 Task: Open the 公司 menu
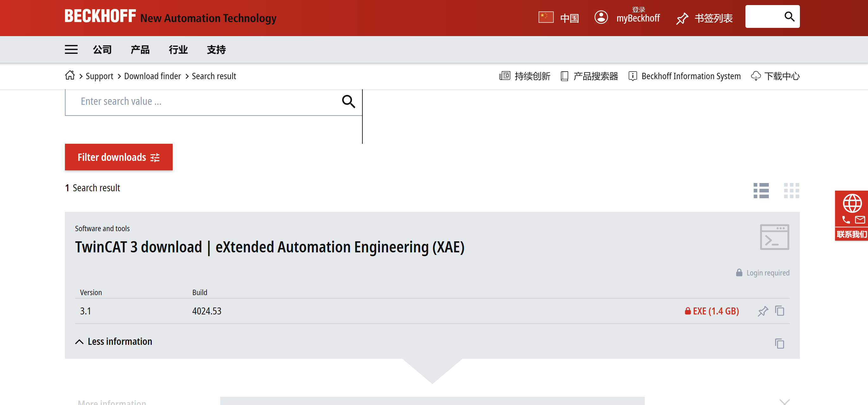click(x=102, y=50)
